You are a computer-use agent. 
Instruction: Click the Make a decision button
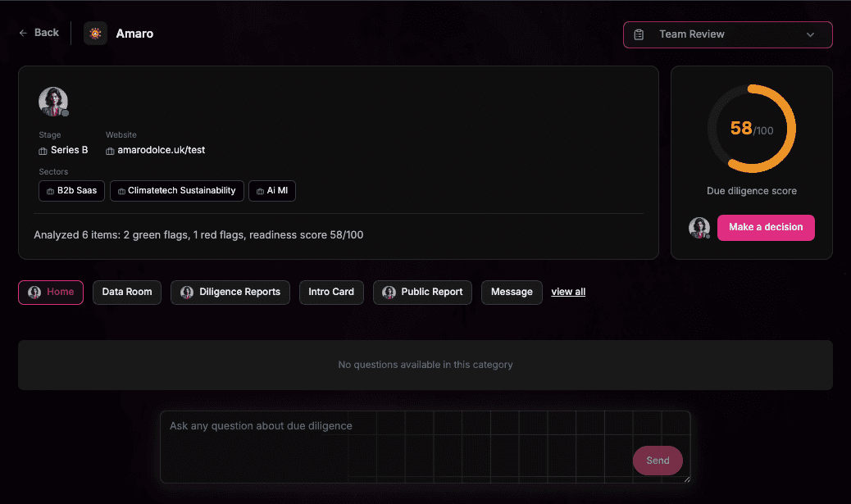point(766,228)
